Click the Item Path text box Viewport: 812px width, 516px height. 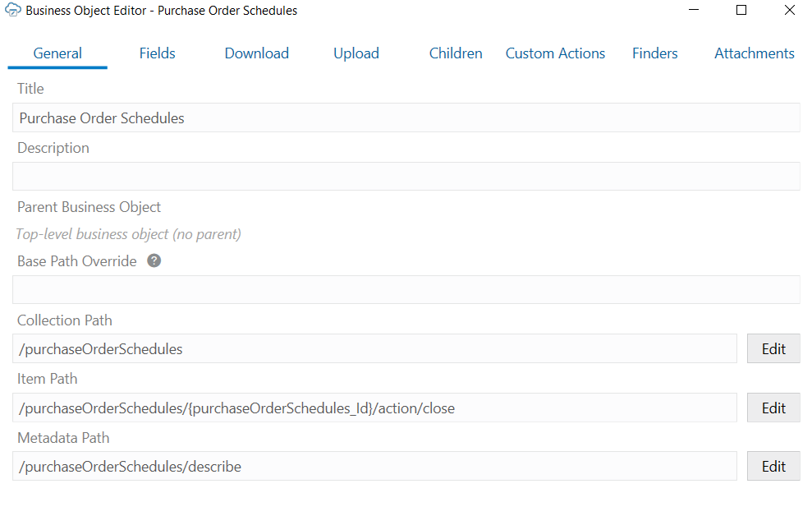point(374,408)
